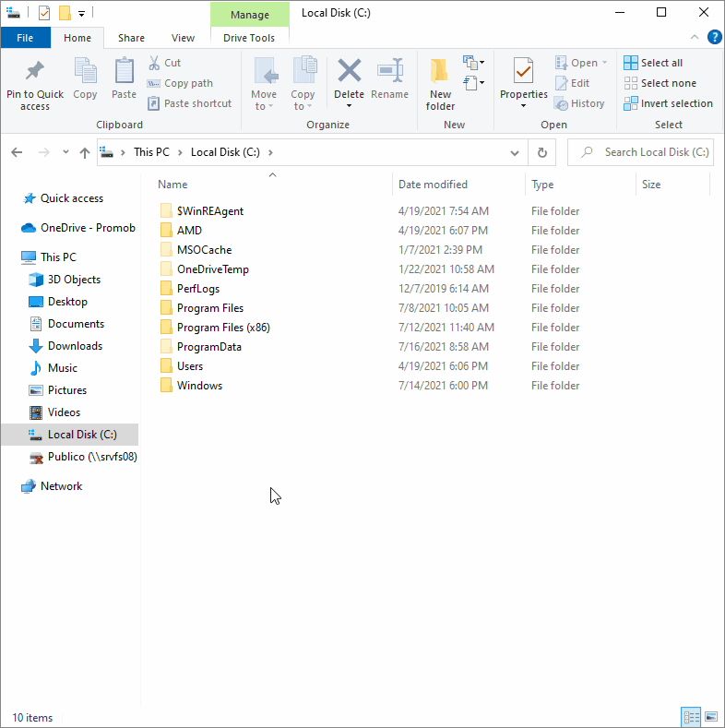Select the $WinREAgent folder
This screenshot has width=725, height=728.
point(209,210)
